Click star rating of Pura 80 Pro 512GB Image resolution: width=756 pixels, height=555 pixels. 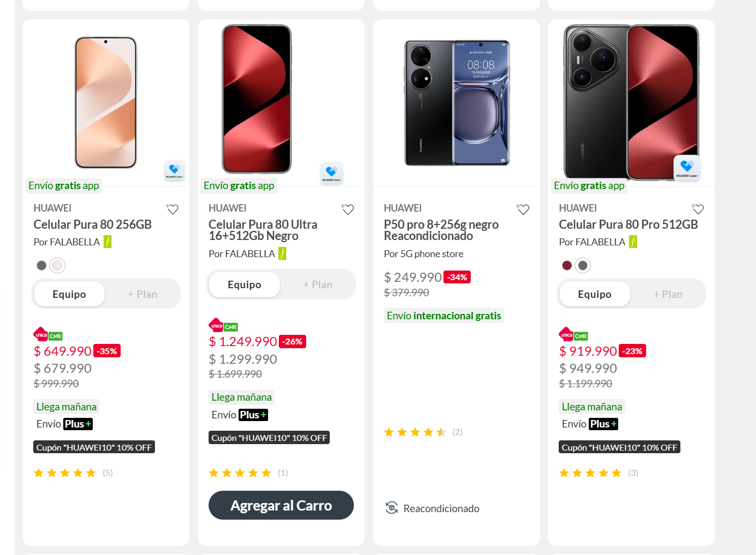(x=590, y=472)
